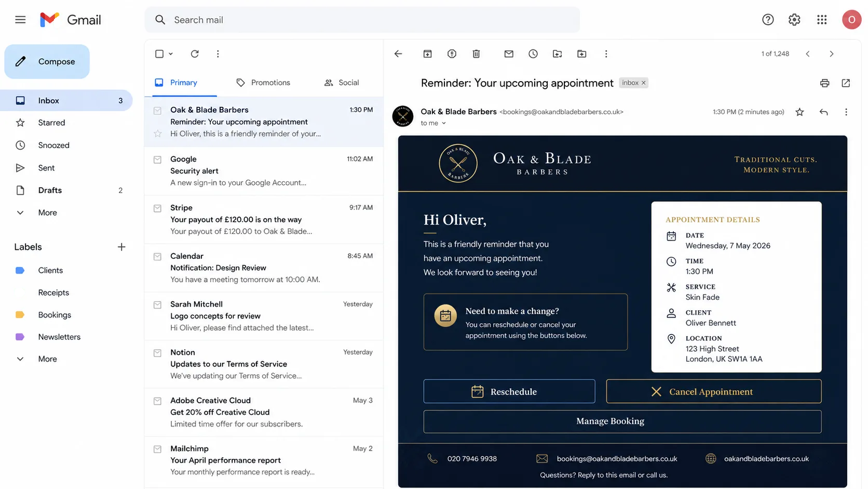Viewport: 868px width, 489px height.
Task: Go back to inbox arrow
Action: (x=398, y=54)
